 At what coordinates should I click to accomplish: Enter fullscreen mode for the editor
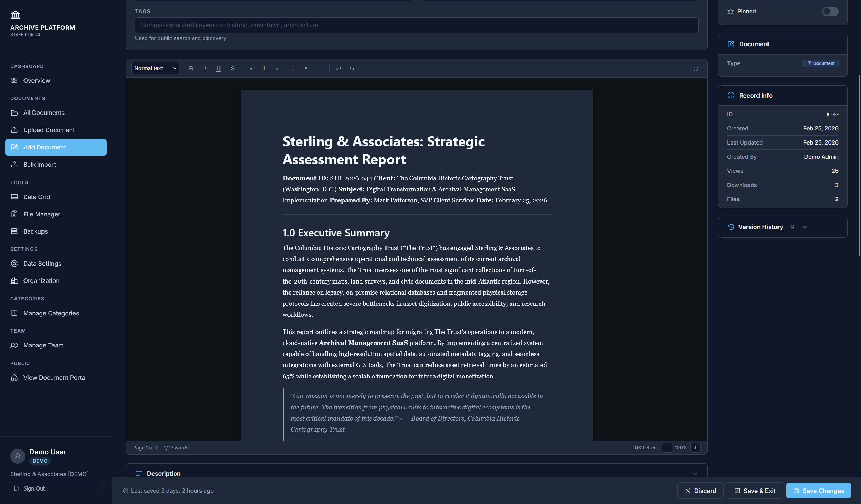[x=695, y=68]
